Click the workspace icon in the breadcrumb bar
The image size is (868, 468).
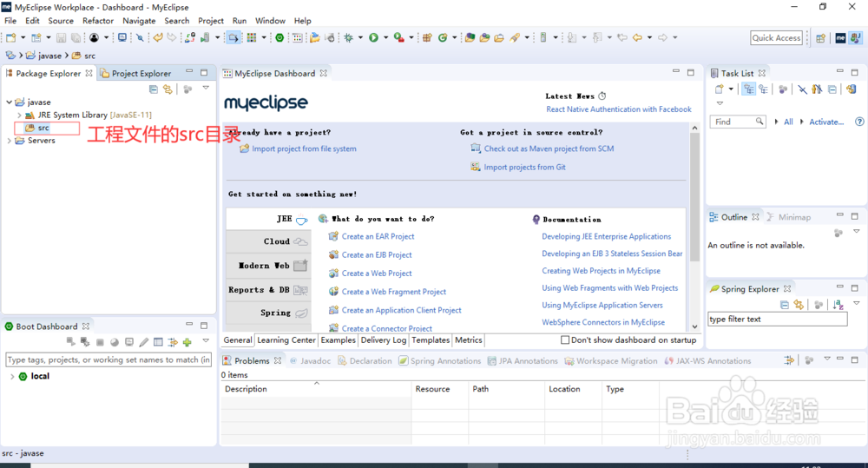[x=10, y=56]
